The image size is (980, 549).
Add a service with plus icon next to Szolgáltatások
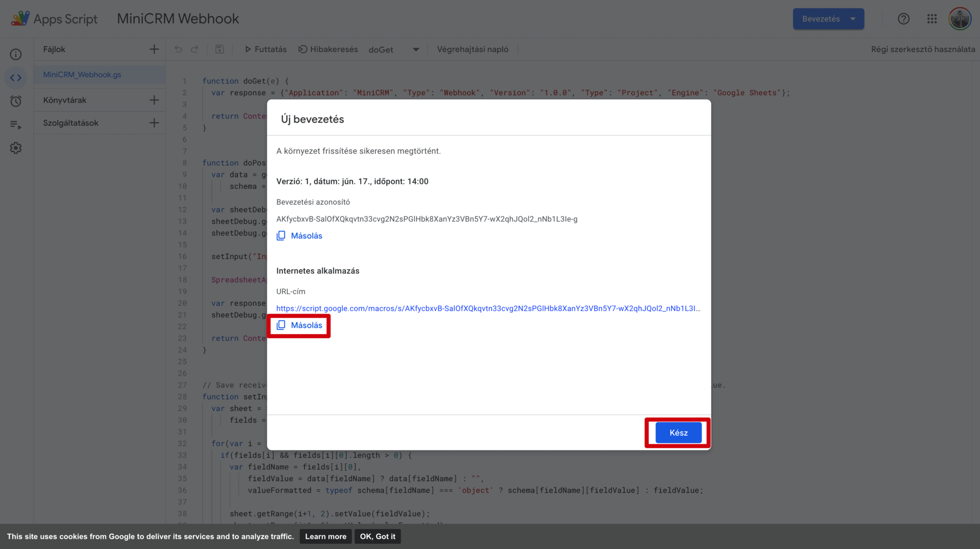[x=154, y=123]
